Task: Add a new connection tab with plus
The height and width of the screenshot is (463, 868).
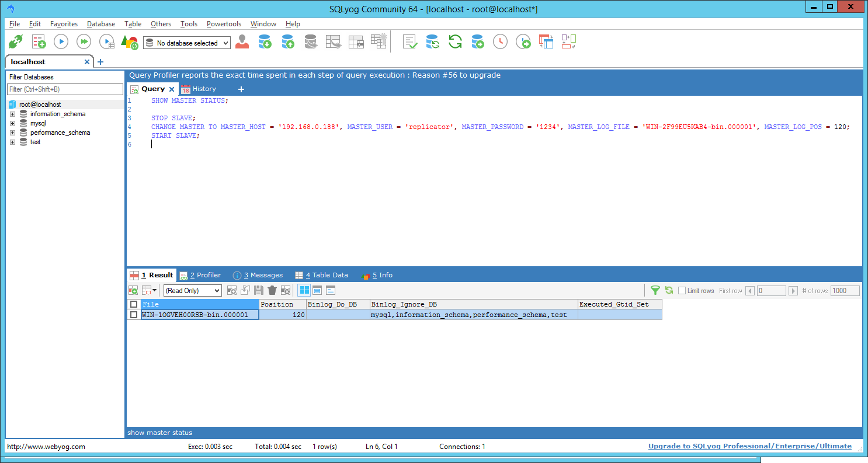Action: (x=100, y=61)
